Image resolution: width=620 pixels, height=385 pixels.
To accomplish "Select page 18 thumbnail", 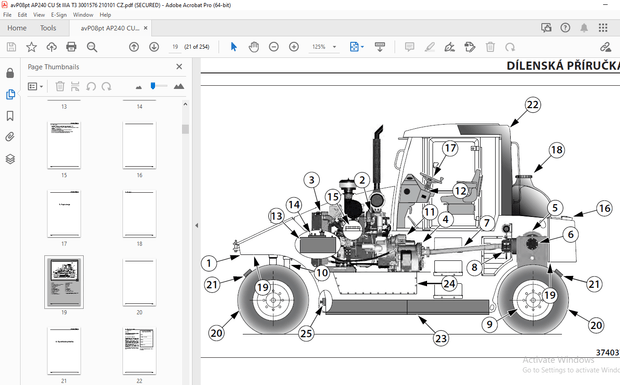I will (x=139, y=214).
